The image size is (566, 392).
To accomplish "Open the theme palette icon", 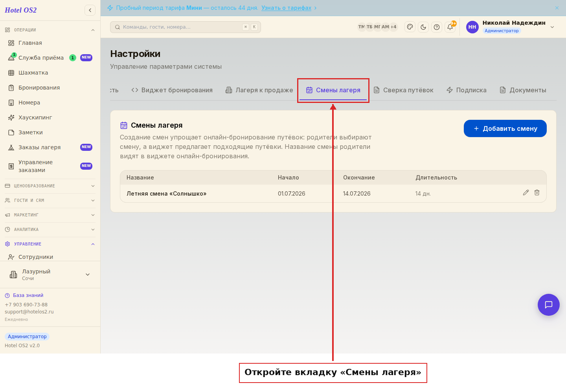I will pyautogui.click(x=410, y=27).
